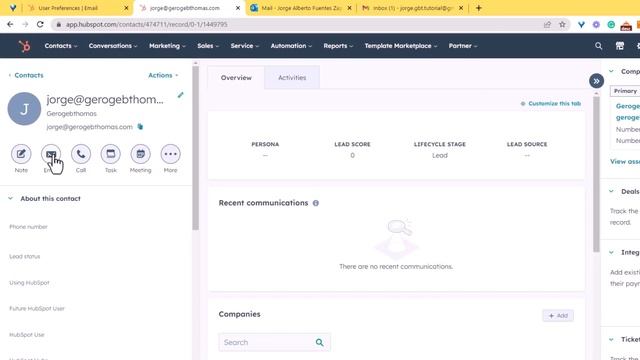
Task: Go back in the browser
Action: click(10, 24)
